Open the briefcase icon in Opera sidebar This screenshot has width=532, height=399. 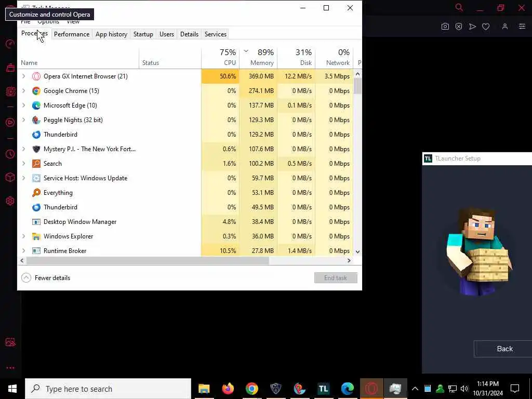[x=10, y=68]
